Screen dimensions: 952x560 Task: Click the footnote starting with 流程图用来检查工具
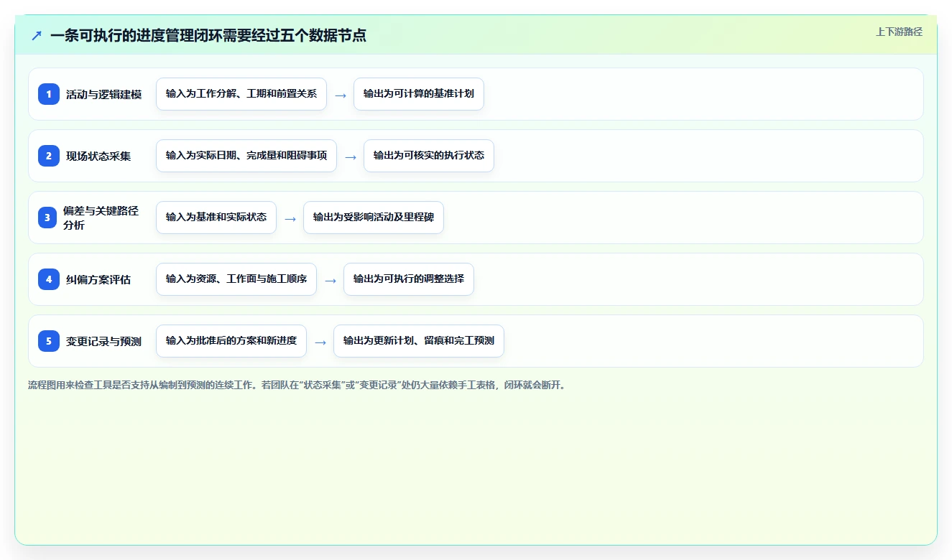(x=297, y=385)
